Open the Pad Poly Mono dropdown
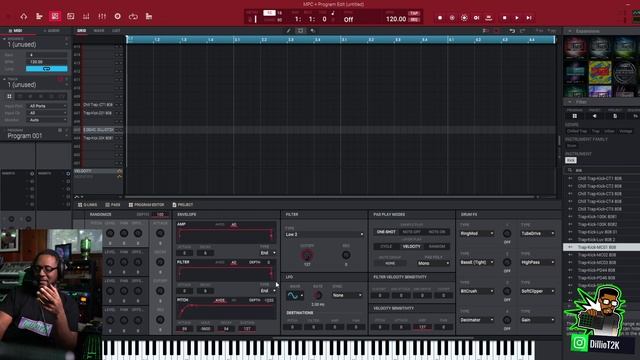This screenshot has width=640, height=360. click(433, 263)
